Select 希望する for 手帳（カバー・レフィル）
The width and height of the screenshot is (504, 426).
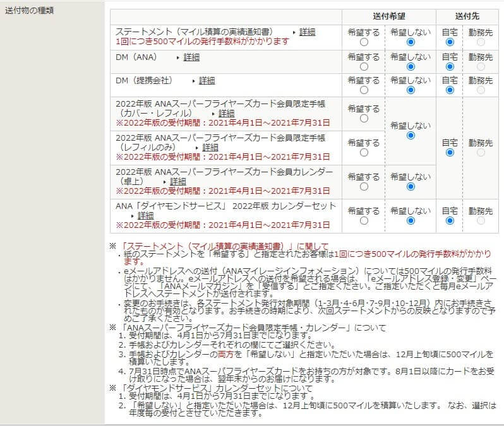364,118
